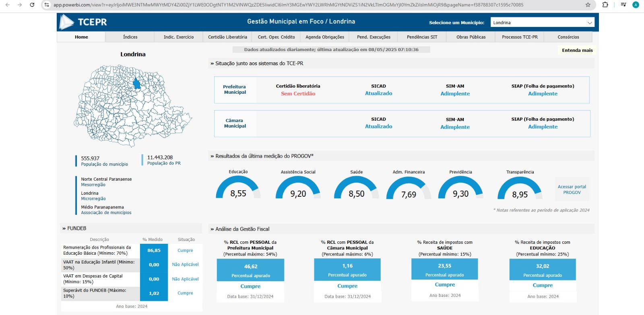644x315 pixels.
Task: Open the media control icon in browser toolbar
Action: pyautogui.click(x=623, y=5)
